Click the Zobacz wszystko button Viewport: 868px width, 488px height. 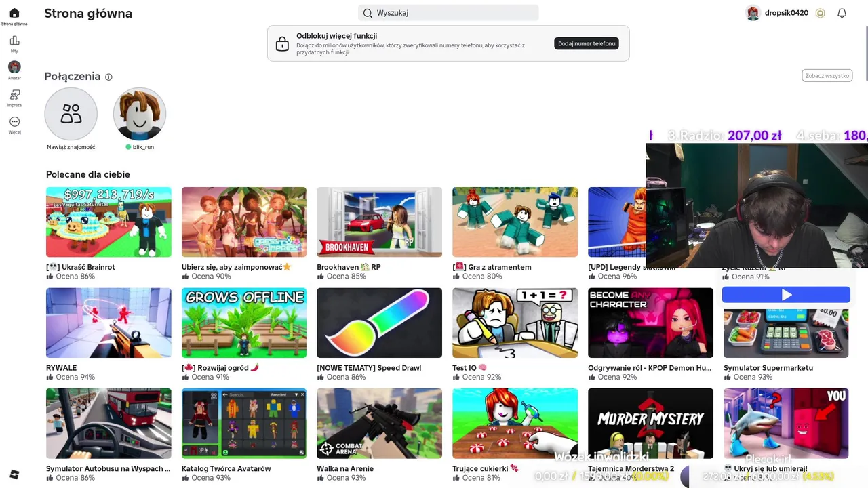[x=827, y=76]
